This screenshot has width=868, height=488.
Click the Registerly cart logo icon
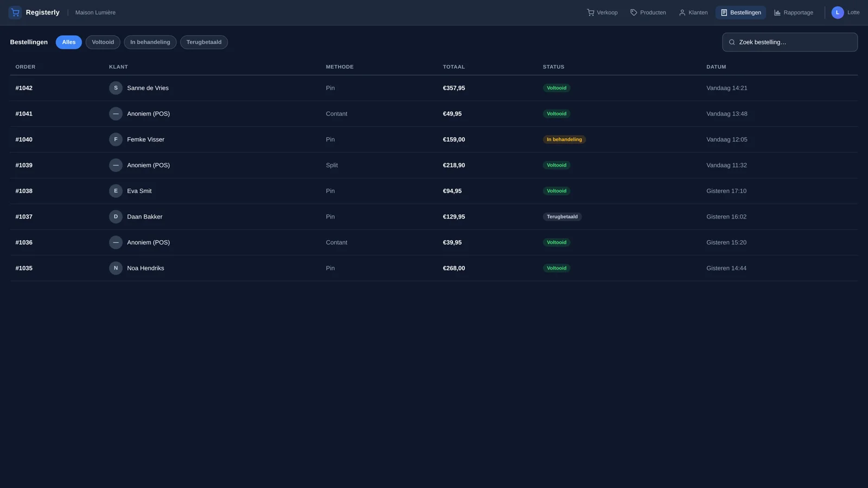[x=15, y=12]
